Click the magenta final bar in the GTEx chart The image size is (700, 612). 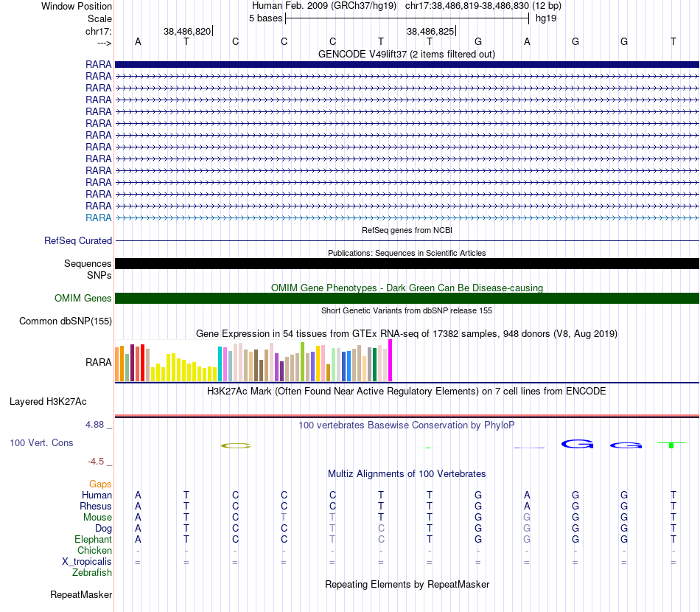391,361
